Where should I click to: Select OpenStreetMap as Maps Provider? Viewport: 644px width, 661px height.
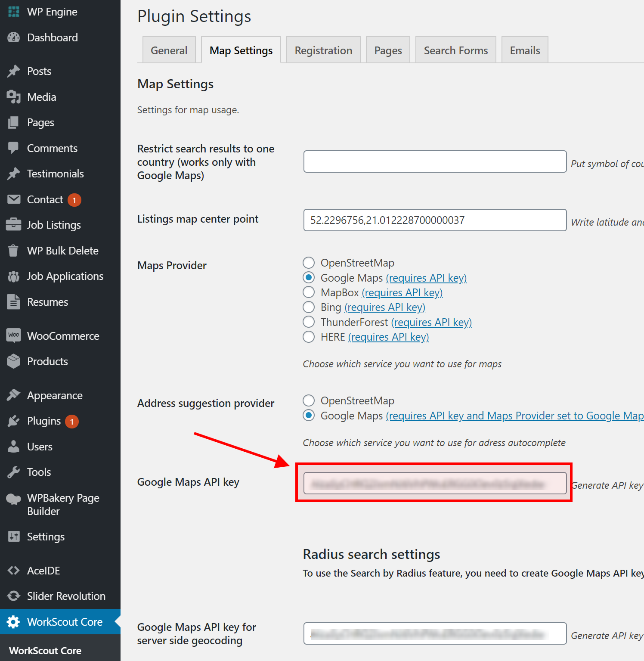coord(309,263)
